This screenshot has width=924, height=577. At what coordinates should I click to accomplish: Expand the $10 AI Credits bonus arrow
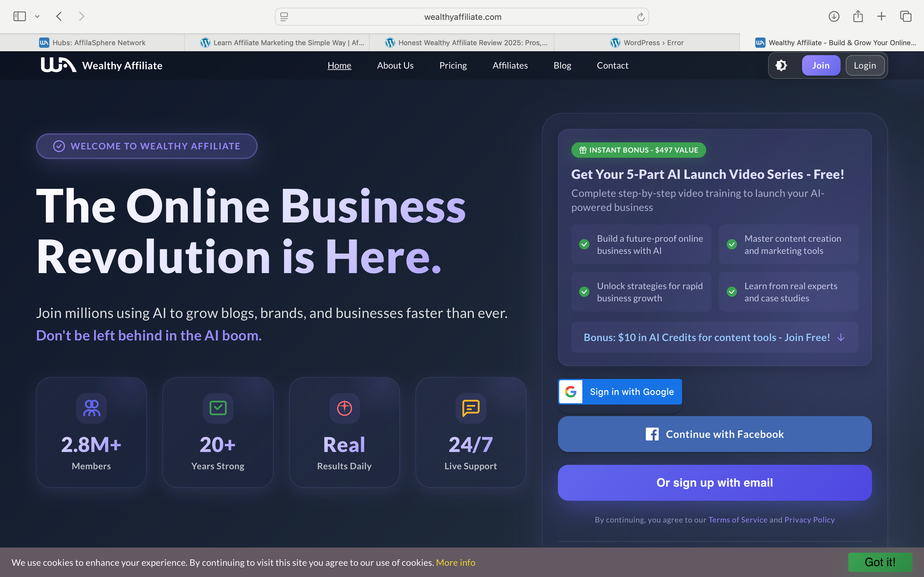click(x=841, y=337)
